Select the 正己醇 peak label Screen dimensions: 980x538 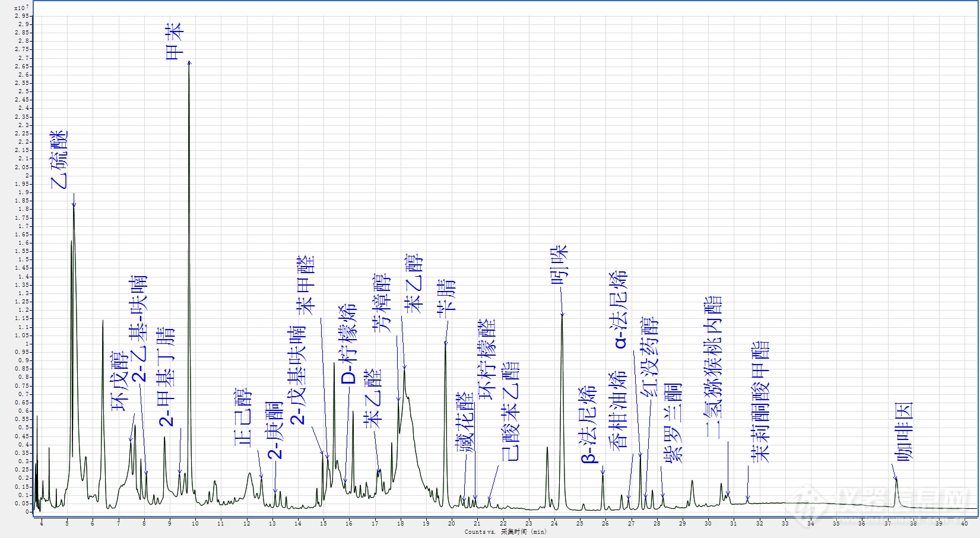coord(243,417)
